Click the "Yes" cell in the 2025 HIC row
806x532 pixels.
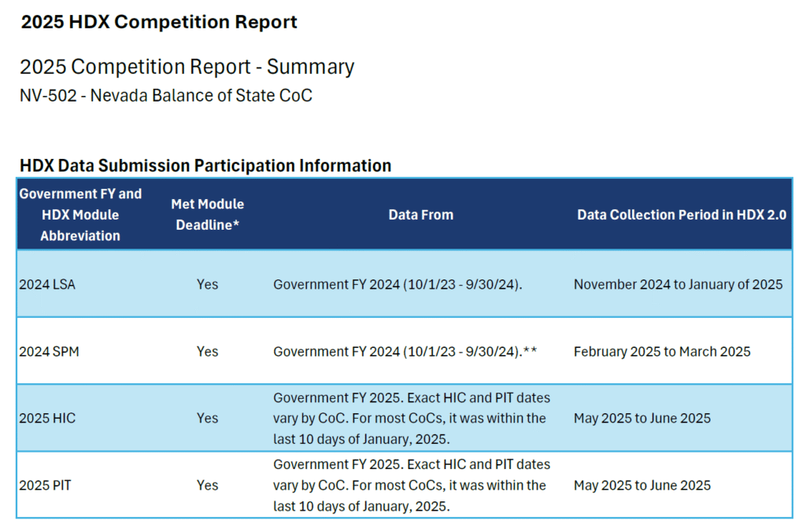coord(207,418)
